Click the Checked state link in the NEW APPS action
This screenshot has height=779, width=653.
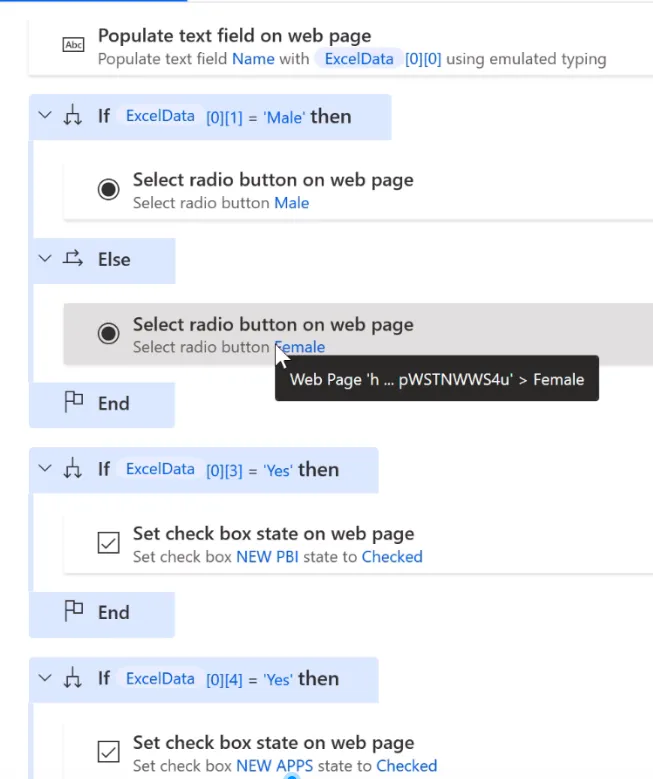[x=407, y=766]
